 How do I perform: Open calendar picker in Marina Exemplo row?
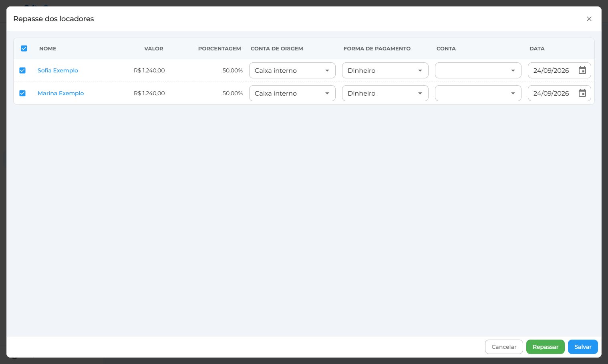[582, 93]
